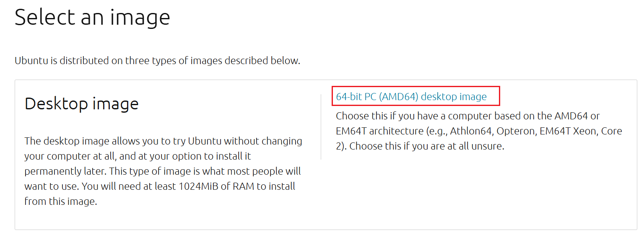Click the 'Ubuntu is distributed on three types' sentence
644x235 pixels.
157,61
